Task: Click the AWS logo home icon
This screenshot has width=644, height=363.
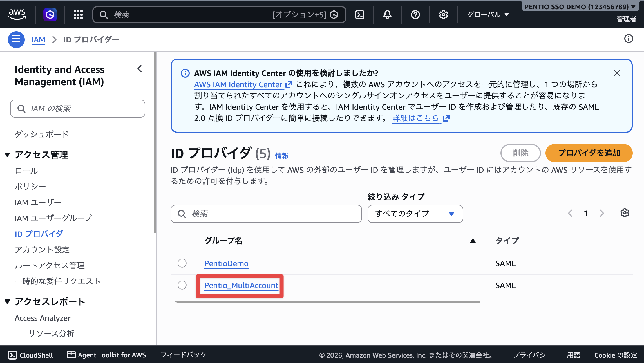Action: pyautogui.click(x=17, y=14)
